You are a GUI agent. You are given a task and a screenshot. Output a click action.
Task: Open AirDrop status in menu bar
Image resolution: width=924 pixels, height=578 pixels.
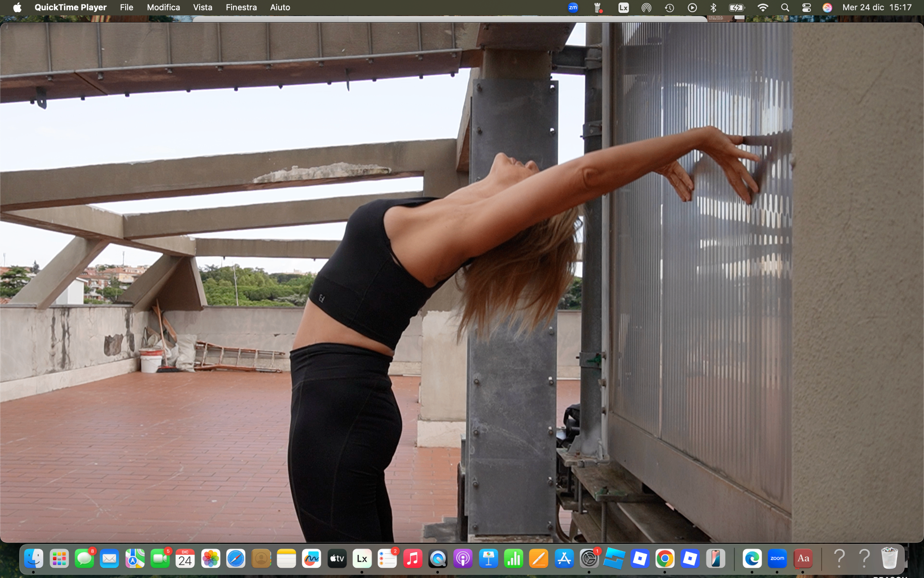click(x=646, y=7)
